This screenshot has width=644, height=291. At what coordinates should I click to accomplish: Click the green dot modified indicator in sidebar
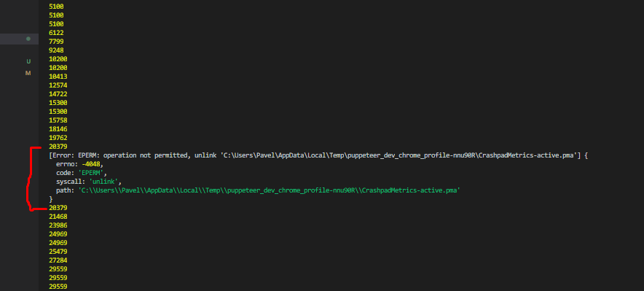point(28,39)
